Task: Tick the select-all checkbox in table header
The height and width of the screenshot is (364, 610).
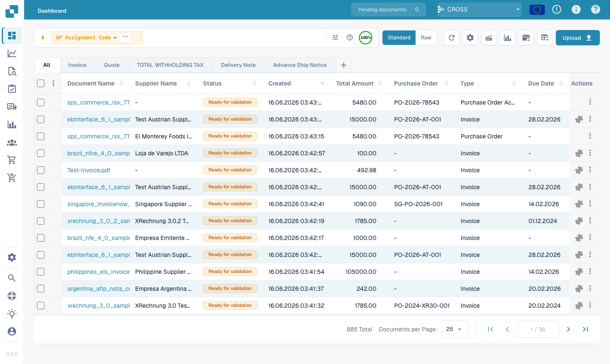Action: point(41,83)
